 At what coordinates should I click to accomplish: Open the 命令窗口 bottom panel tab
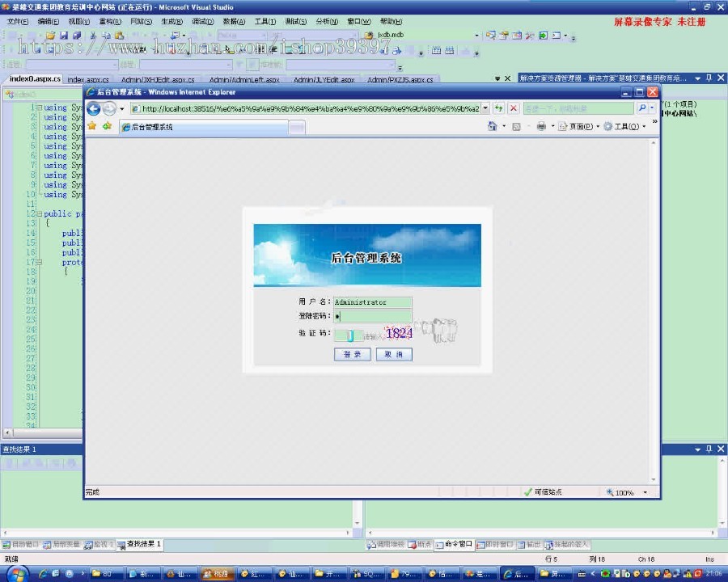(x=454, y=544)
